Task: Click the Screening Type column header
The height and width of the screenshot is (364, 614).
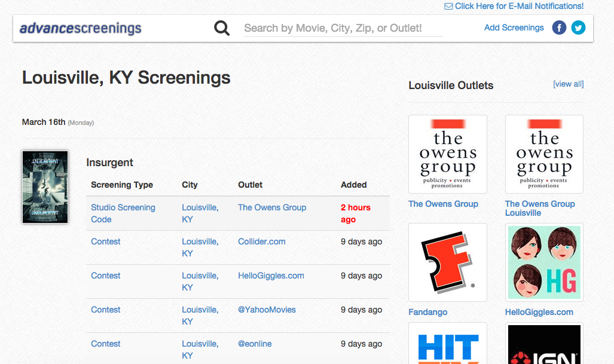Action: pos(122,185)
